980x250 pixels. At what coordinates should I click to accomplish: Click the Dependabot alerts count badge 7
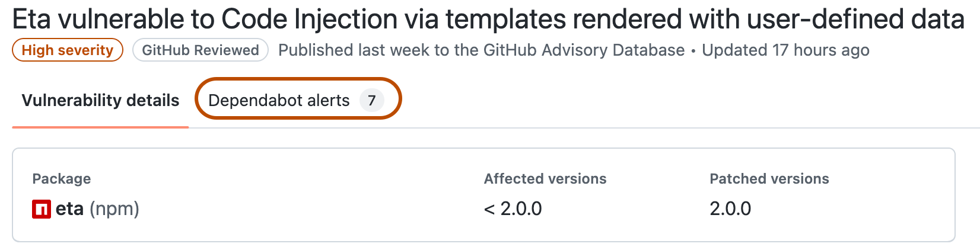pos(372,100)
